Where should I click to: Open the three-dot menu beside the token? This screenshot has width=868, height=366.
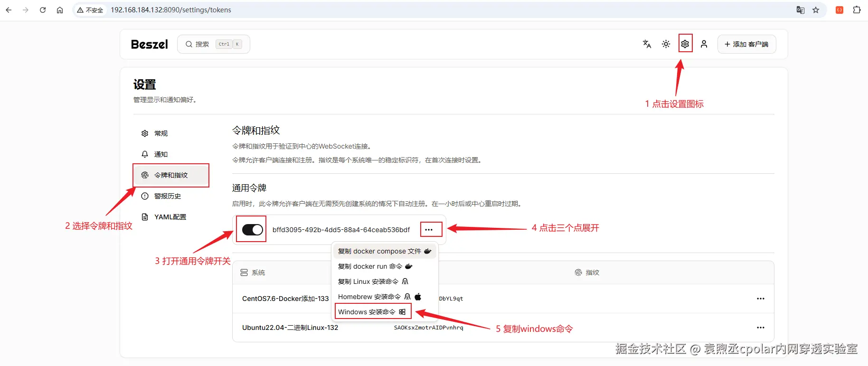[x=429, y=230]
